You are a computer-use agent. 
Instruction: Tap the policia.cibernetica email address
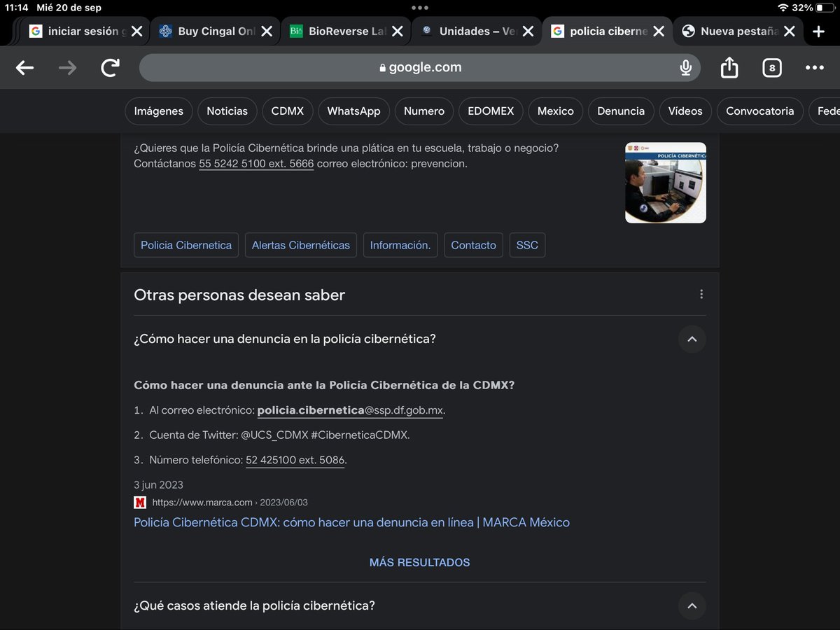click(350, 410)
